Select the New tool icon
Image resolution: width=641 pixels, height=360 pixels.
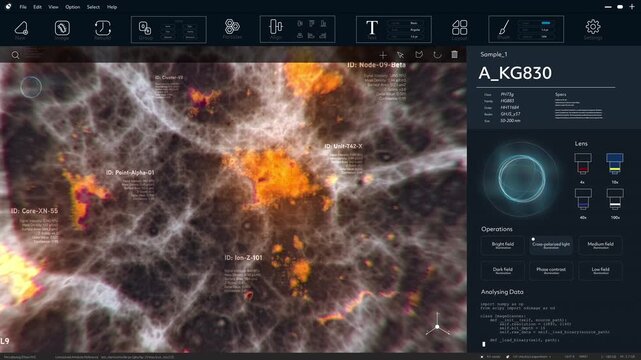21,29
